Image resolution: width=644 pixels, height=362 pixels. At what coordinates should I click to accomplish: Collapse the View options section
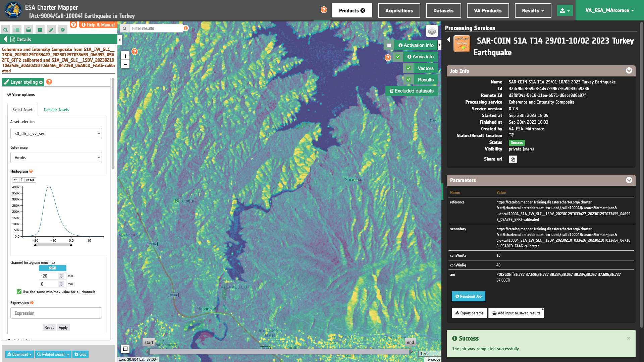21,95
